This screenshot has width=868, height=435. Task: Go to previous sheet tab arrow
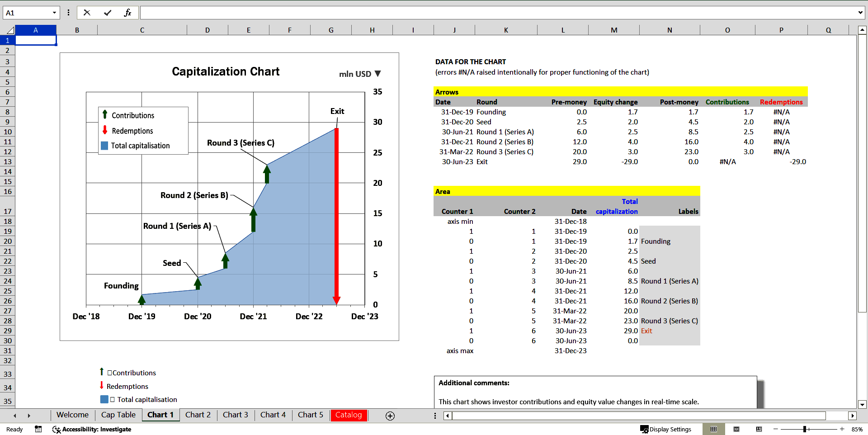[x=15, y=416]
